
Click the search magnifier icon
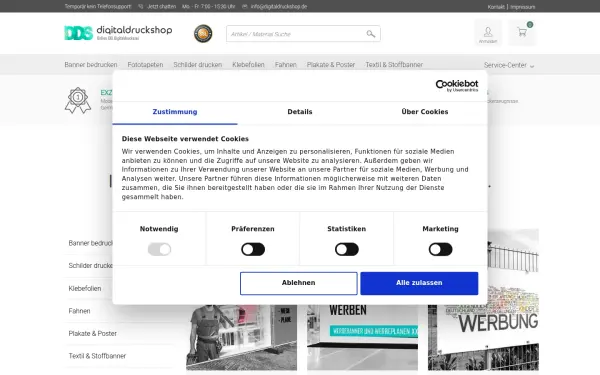pyautogui.click(x=370, y=34)
